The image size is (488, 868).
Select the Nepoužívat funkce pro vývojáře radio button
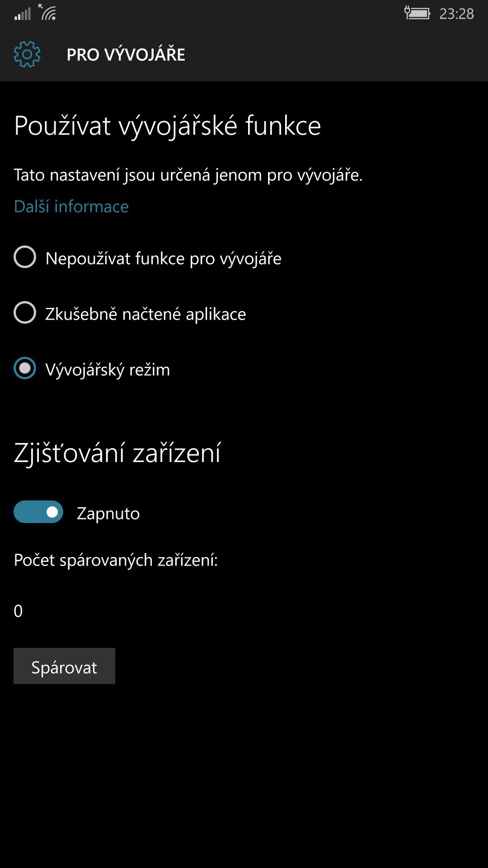(x=25, y=257)
